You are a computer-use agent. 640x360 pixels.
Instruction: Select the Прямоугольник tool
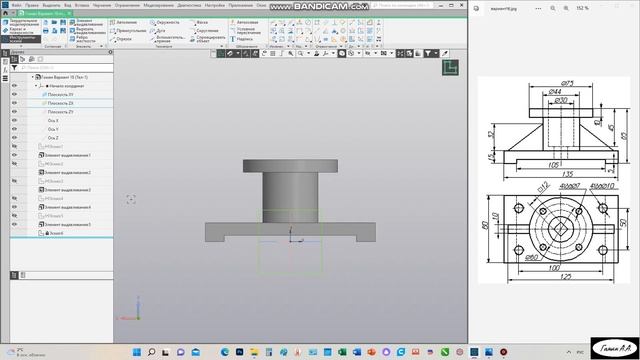[x=128, y=31]
